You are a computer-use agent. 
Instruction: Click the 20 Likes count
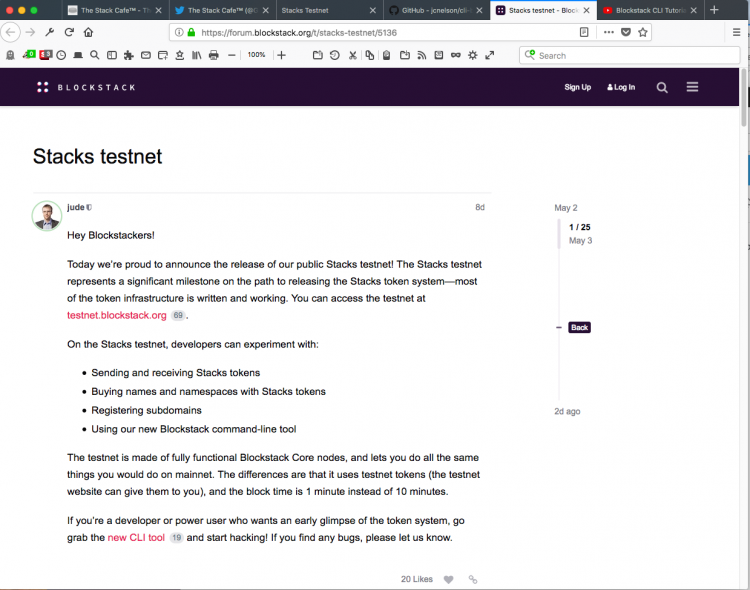click(x=417, y=579)
